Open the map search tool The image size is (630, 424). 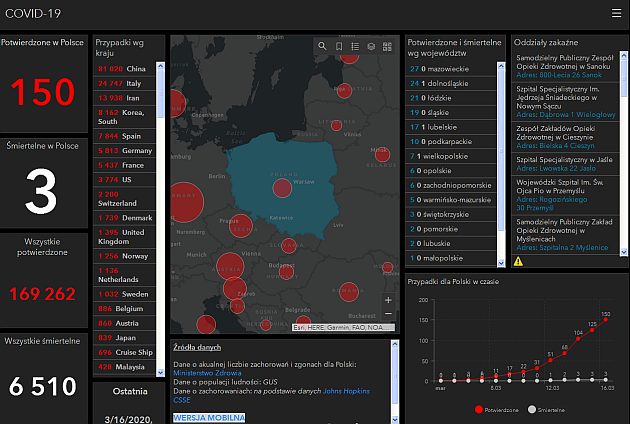tap(322, 46)
